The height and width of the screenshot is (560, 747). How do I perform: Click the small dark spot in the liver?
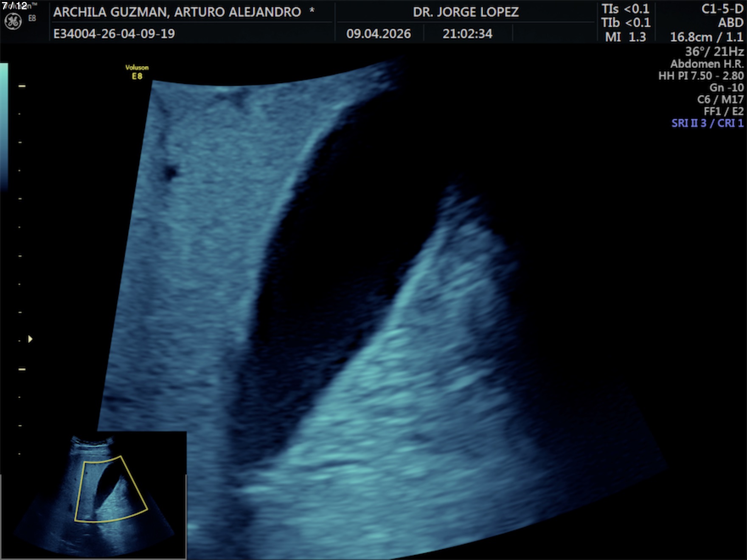tap(171, 173)
